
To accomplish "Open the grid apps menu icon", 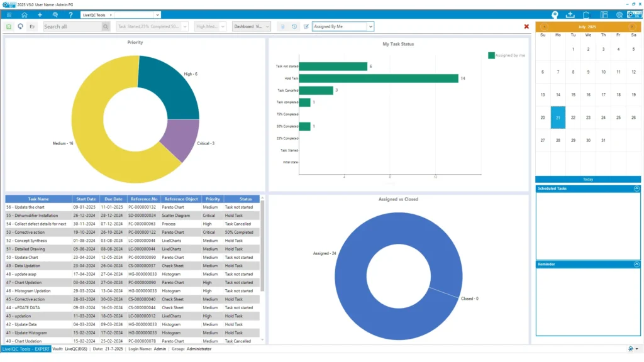I will point(9,15).
